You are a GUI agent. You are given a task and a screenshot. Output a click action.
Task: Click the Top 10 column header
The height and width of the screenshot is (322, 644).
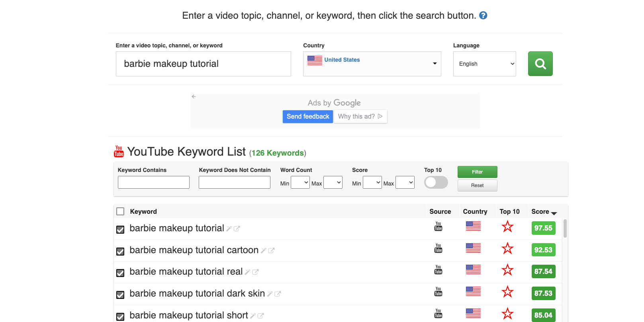coord(509,212)
